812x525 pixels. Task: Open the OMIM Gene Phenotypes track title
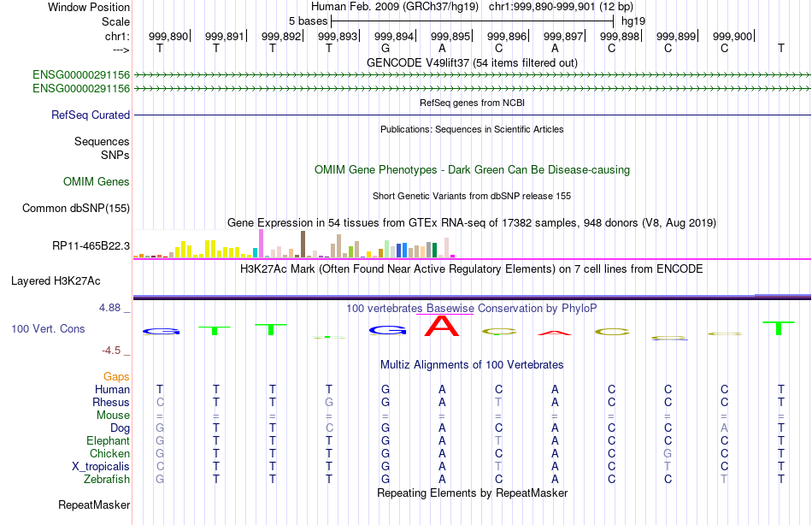pos(472,170)
